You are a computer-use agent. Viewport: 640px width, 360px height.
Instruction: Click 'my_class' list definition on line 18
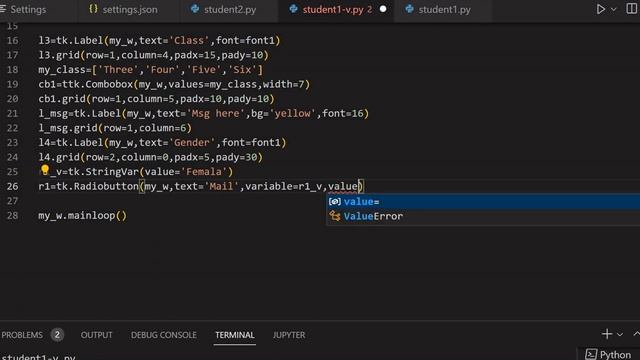point(151,70)
